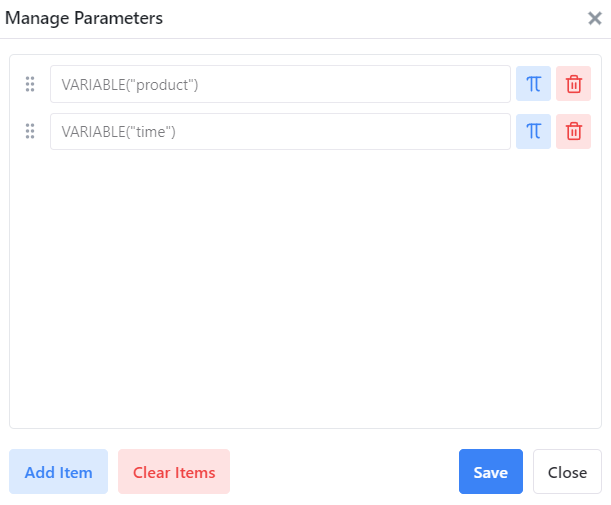The width and height of the screenshot is (611, 505).
Task: Focus the VARIABLE("product") input field
Action: [x=280, y=84]
